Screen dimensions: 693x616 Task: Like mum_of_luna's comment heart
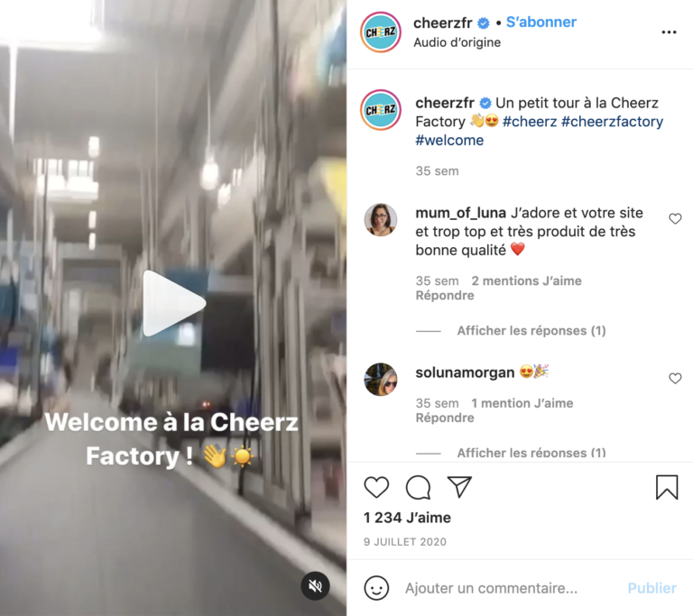[x=675, y=219]
